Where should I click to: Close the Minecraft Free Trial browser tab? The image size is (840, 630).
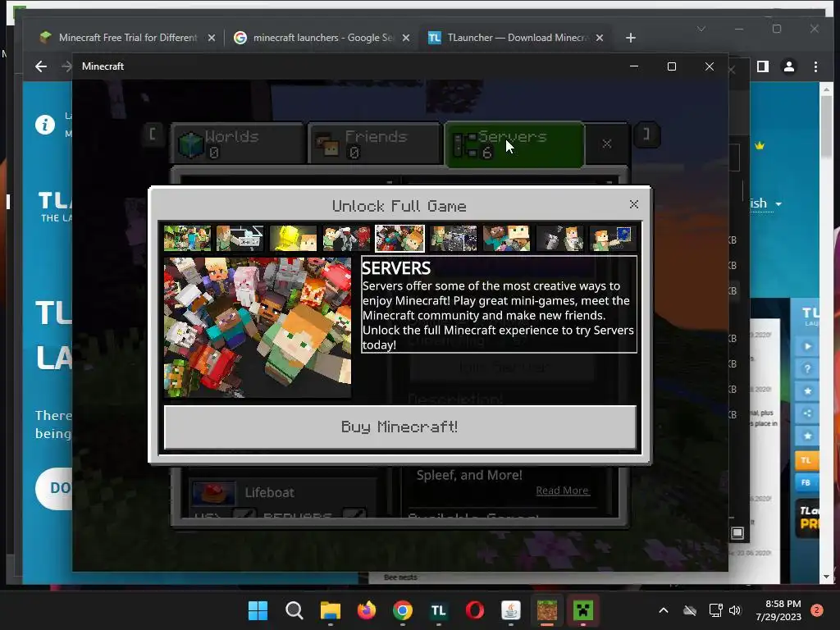[x=212, y=38]
